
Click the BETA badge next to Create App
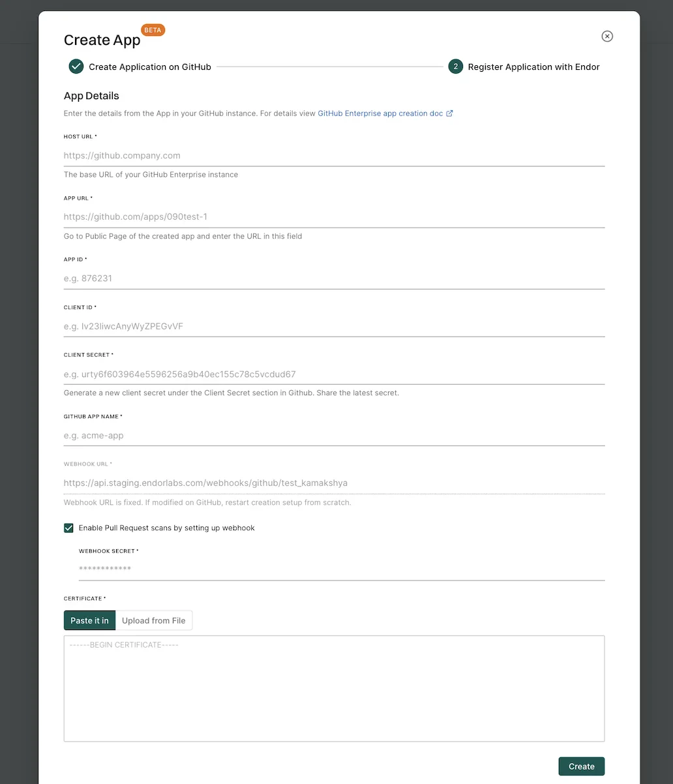tap(153, 29)
